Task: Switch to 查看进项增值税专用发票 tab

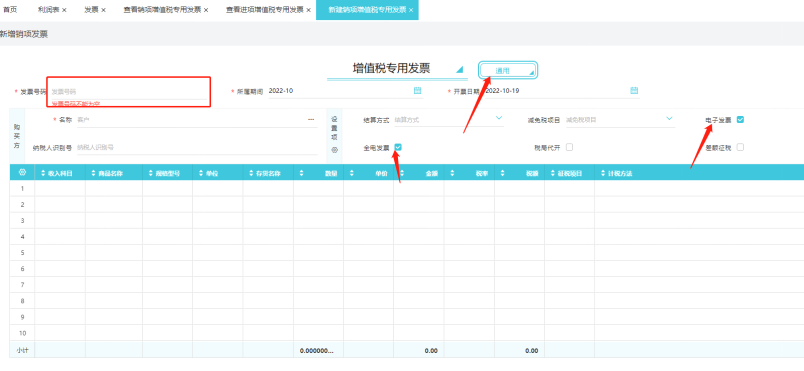Action: pos(265,10)
